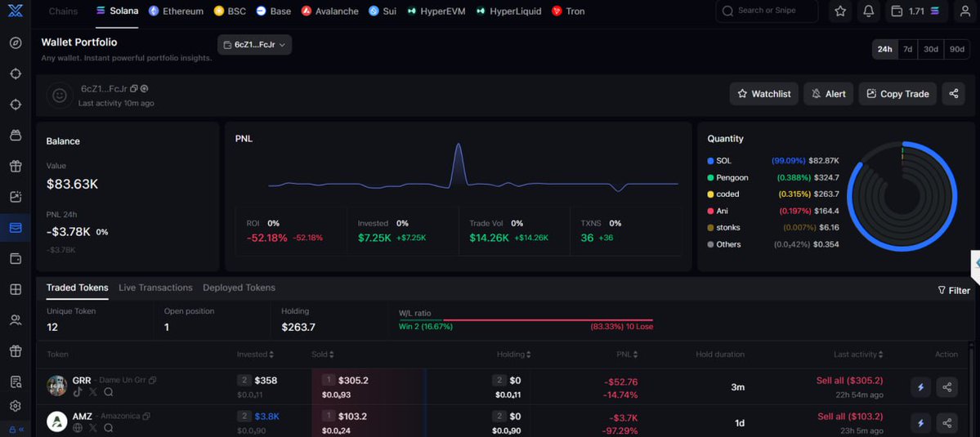Open the wallet sidebar icon below highlighted portfolio
The width and height of the screenshot is (980, 437).
16,258
